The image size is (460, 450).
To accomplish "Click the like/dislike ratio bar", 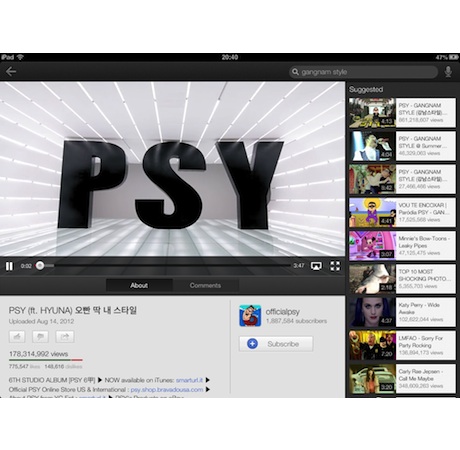I will (46, 360).
